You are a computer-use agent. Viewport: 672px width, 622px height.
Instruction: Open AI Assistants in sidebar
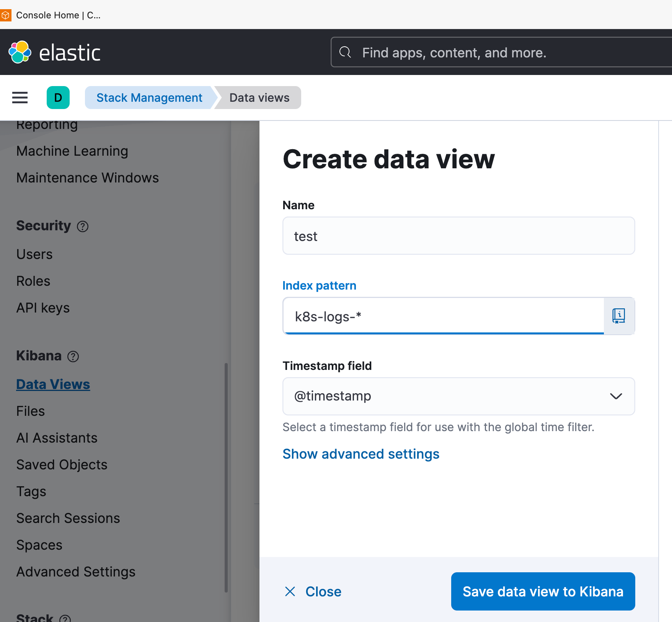pyautogui.click(x=57, y=438)
